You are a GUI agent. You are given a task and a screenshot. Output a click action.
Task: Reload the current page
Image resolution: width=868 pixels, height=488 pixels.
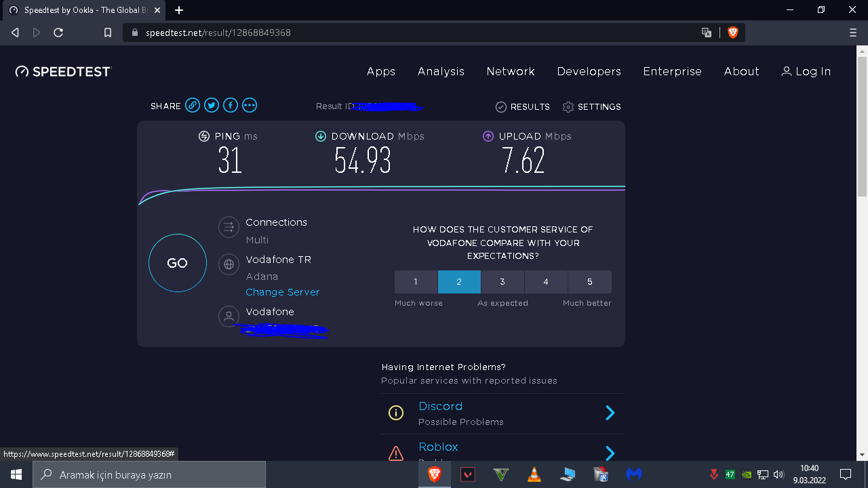click(58, 33)
